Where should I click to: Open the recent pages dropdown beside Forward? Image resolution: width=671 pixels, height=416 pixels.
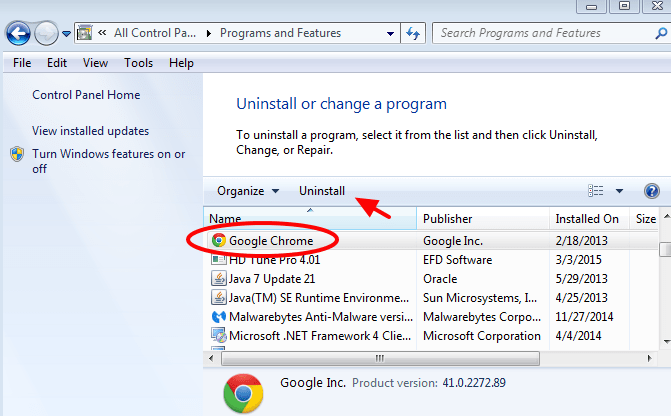[x=66, y=33]
